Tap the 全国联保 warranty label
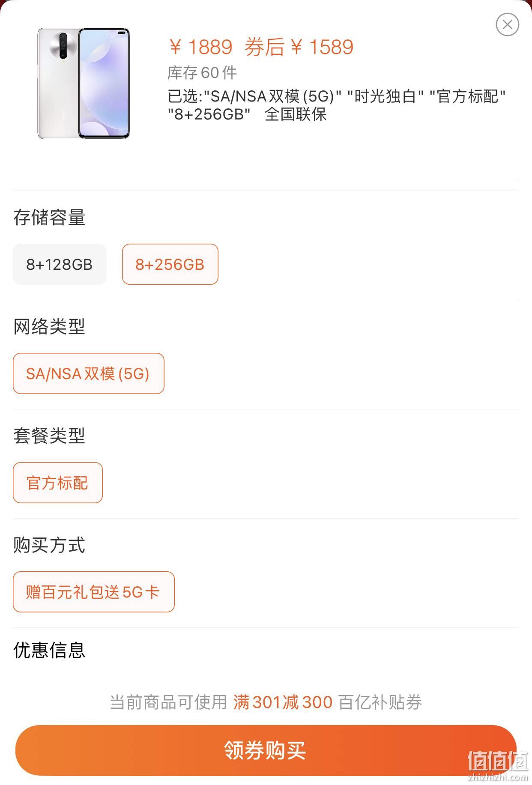Viewport: 532px width, 785px height. 296,114
